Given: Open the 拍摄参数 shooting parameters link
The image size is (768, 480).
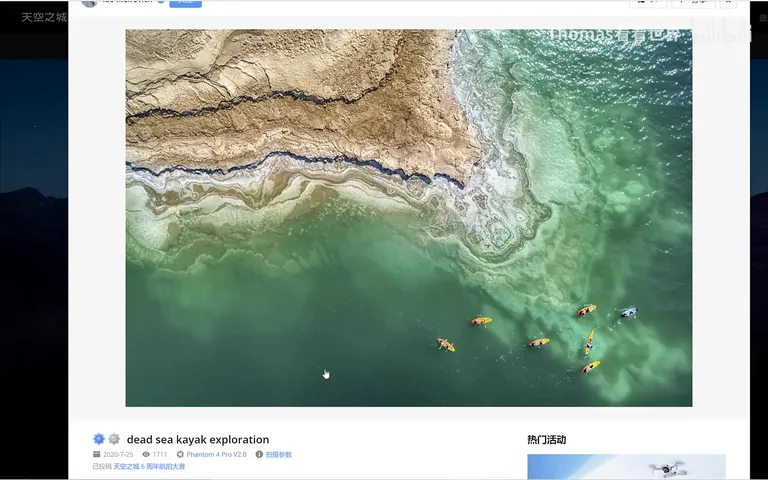Looking at the screenshot, I should coord(279,455).
